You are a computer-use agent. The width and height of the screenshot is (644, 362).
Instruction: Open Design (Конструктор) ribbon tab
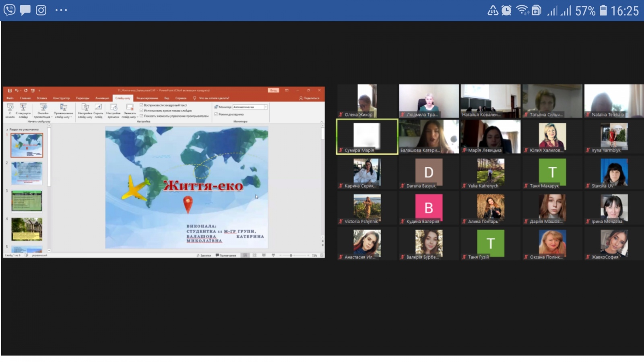62,98
